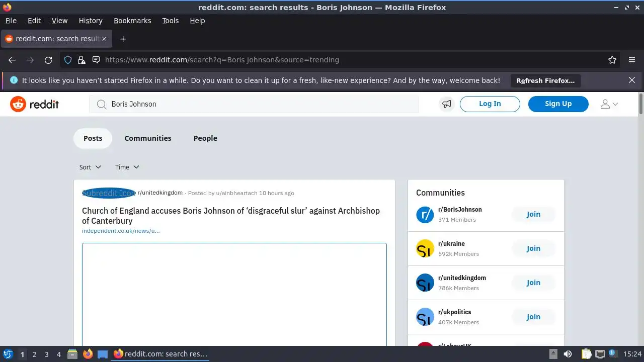Open the History menu
This screenshot has width=644, height=362.
coord(91,21)
